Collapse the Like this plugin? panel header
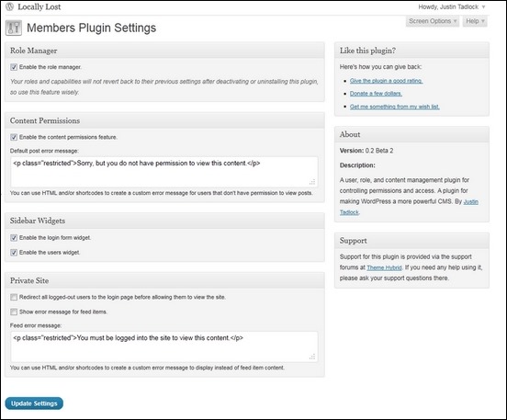 point(411,51)
